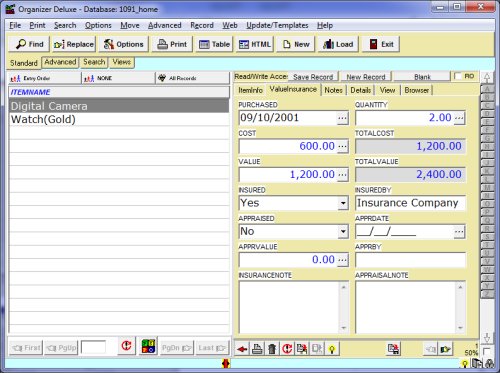Click the light bulb icon in the status bar
Image resolution: width=500 pixels, height=373 pixels.
tap(465, 364)
